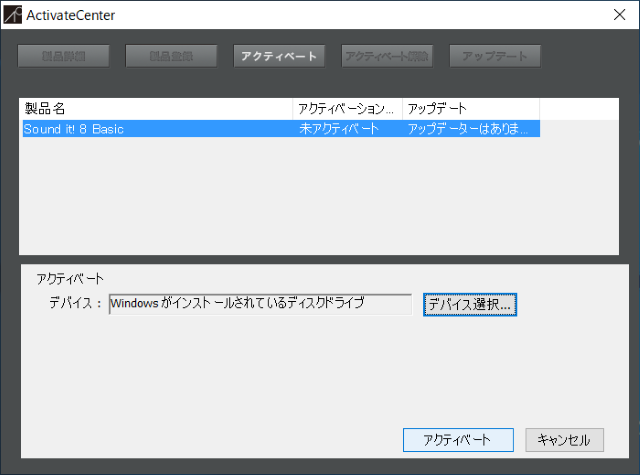Click the アクティベート解除 toolbar button

point(387,56)
